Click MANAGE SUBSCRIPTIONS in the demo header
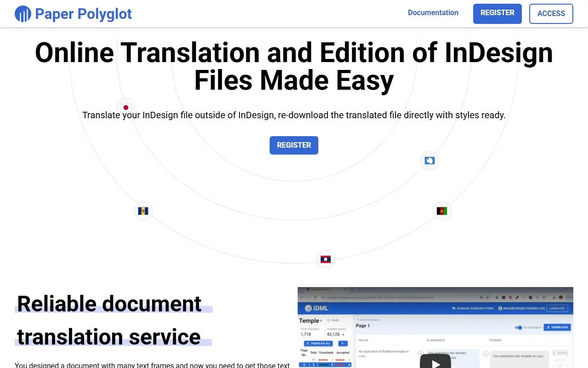This screenshot has height=368, width=588. [x=475, y=308]
